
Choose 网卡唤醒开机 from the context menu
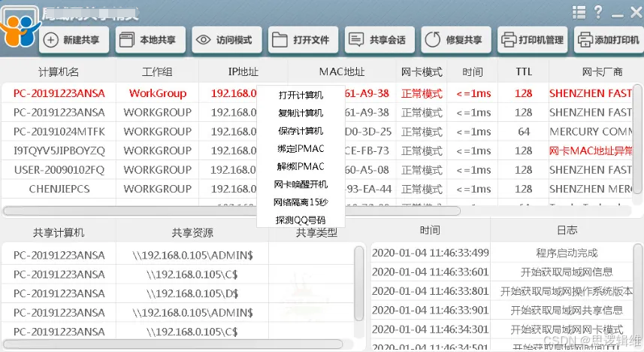[301, 184]
